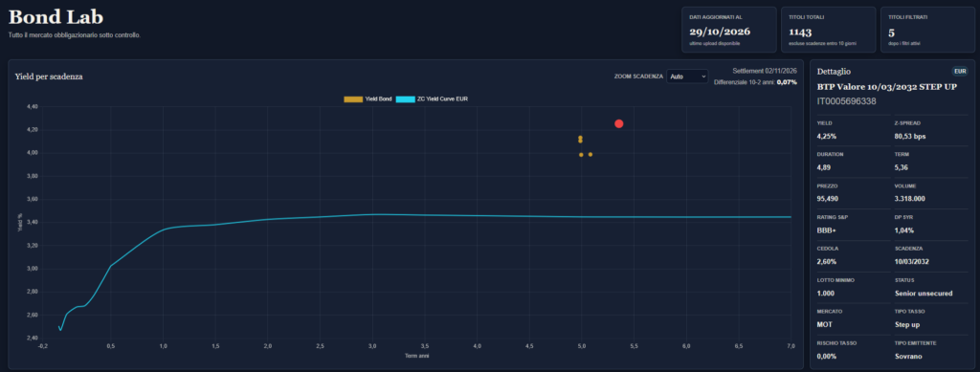Viewport: 980px width, 372px height.
Task: Click the "ultimo upload disponibile" caption
Action: point(714,43)
